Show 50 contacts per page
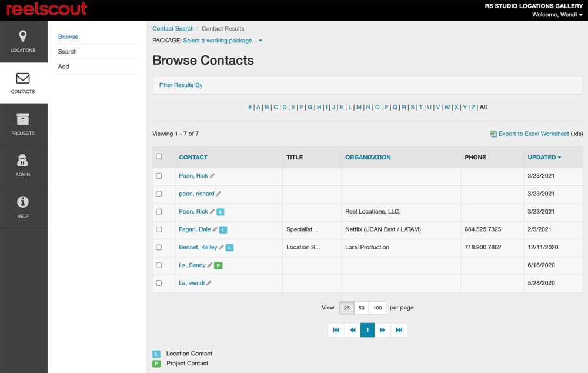Image resolution: width=588 pixels, height=373 pixels. (362, 308)
